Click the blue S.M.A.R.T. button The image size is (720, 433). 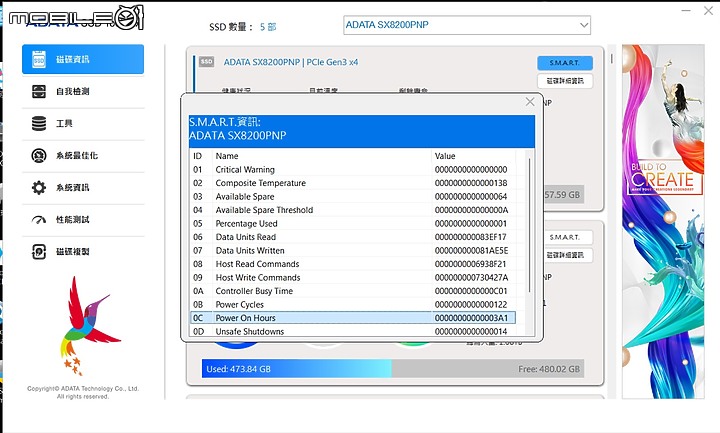[x=565, y=62]
